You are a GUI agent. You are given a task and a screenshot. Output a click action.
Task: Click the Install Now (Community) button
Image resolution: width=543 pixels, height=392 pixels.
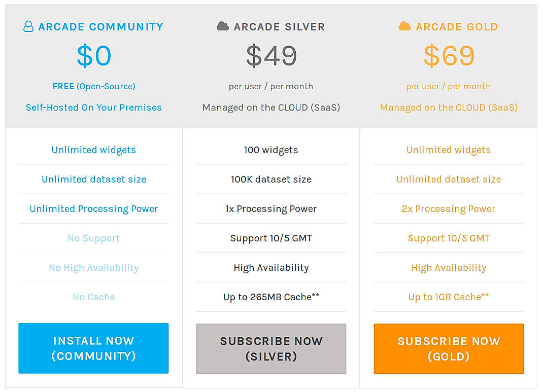93,348
